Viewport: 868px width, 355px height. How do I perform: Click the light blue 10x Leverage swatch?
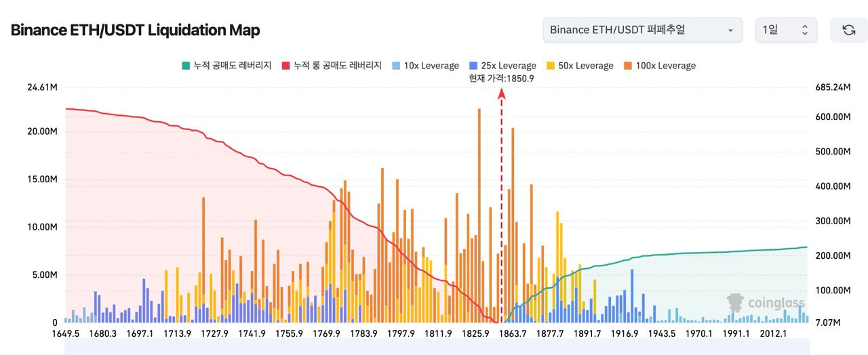pyautogui.click(x=396, y=66)
